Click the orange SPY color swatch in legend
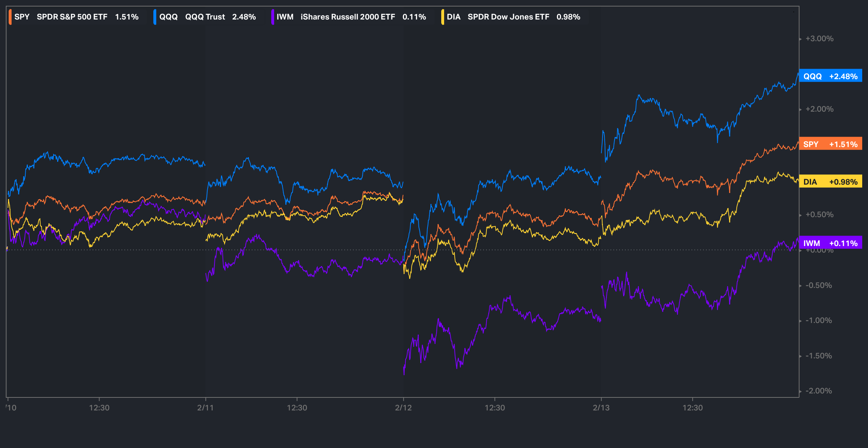The width and height of the screenshot is (868, 448). pos(10,17)
